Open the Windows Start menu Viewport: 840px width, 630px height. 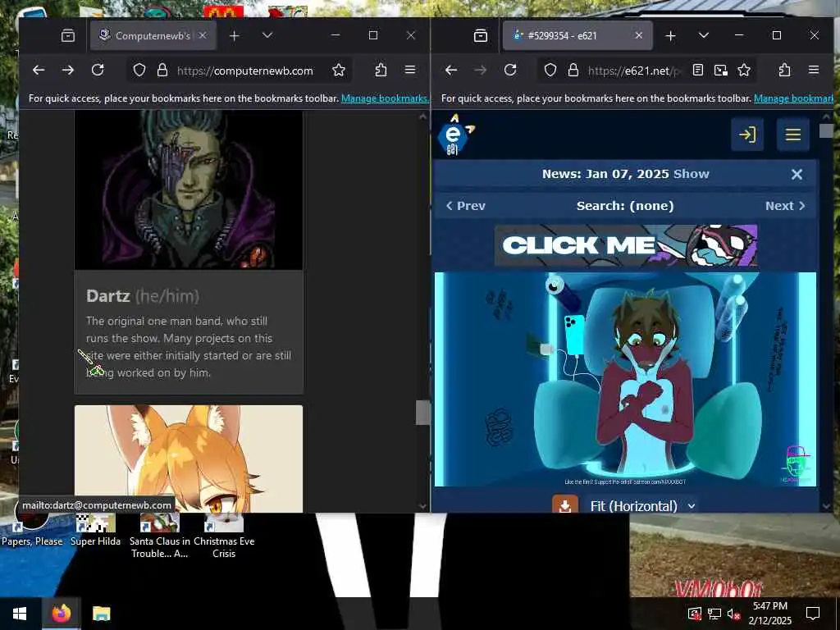pyautogui.click(x=20, y=614)
